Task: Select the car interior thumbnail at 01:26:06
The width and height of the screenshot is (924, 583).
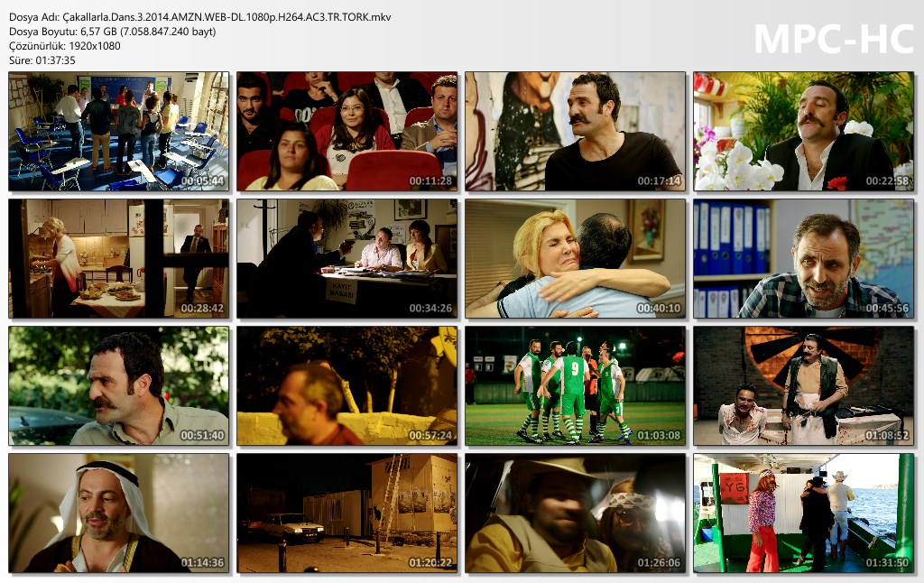Action: click(x=575, y=514)
